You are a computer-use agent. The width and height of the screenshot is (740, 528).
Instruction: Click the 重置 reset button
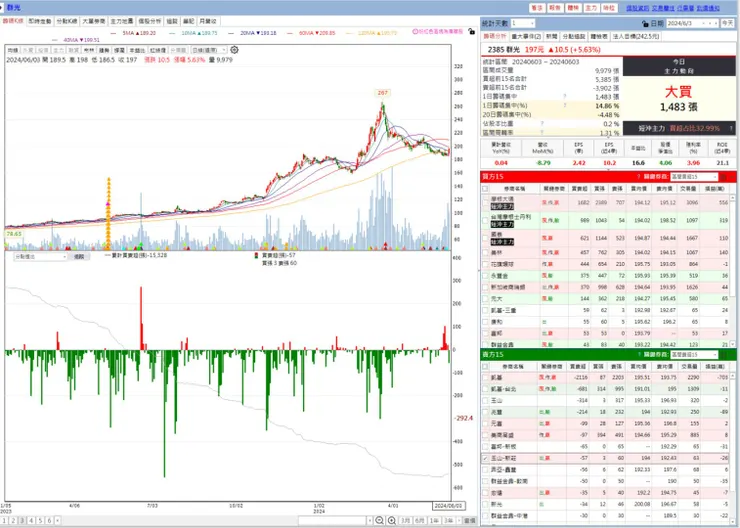(x=469, y=520)
